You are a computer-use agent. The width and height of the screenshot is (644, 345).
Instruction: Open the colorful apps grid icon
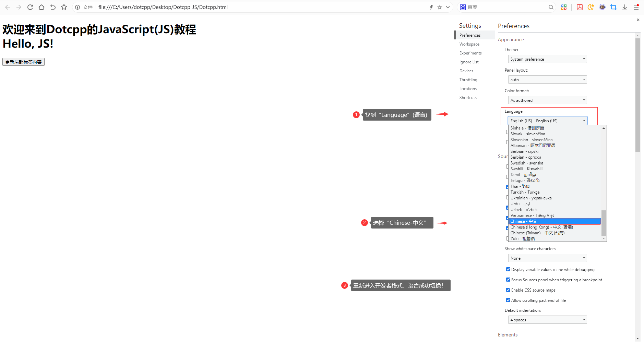pyautogui.click(x=564, y=7)
